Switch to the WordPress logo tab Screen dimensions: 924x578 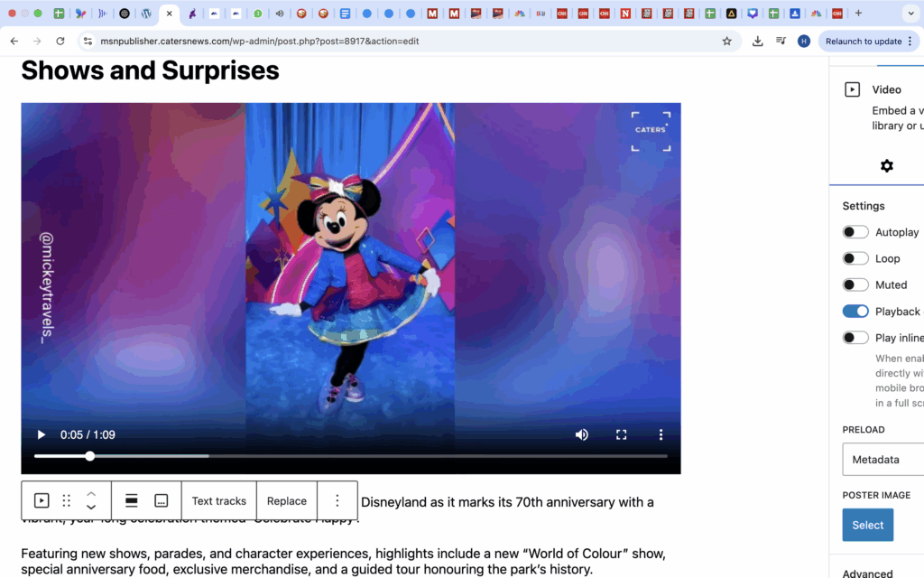pyautogui.click(x=146, y=13)
